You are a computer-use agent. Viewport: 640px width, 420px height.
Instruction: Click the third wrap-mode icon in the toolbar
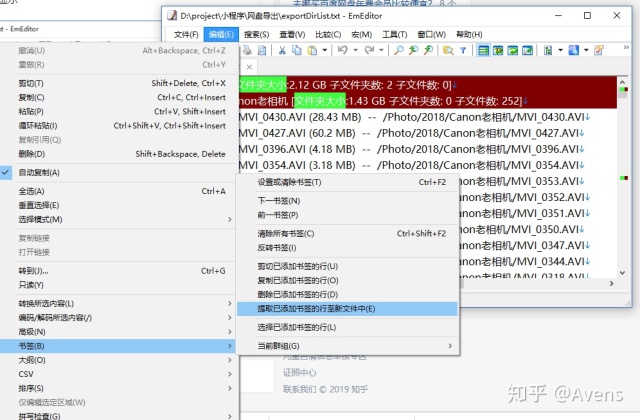(513, 50)
